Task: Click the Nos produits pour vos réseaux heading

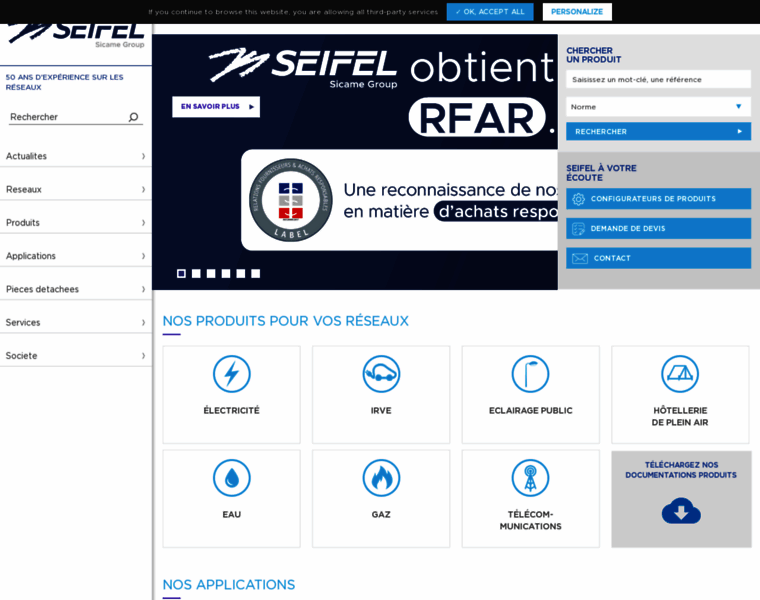Action: [285, 321]
